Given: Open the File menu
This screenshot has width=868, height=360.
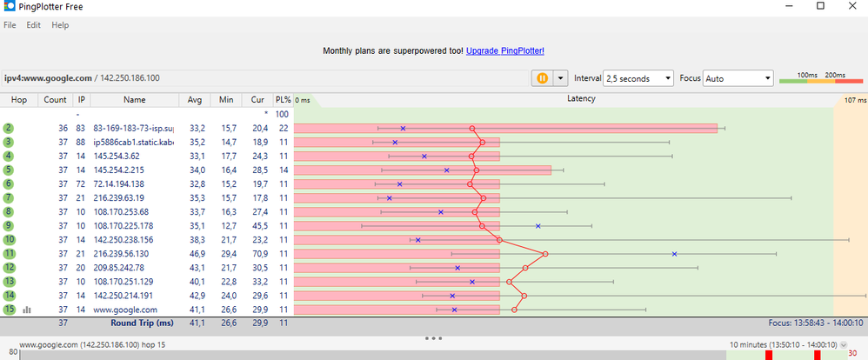Looking at the screenshot, I should (10, 25).
